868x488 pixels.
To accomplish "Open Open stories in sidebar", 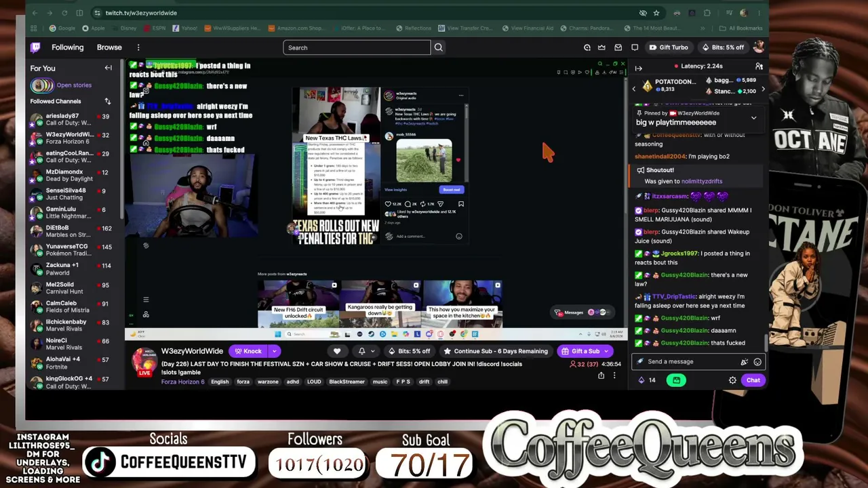I will tap(60, 85).
